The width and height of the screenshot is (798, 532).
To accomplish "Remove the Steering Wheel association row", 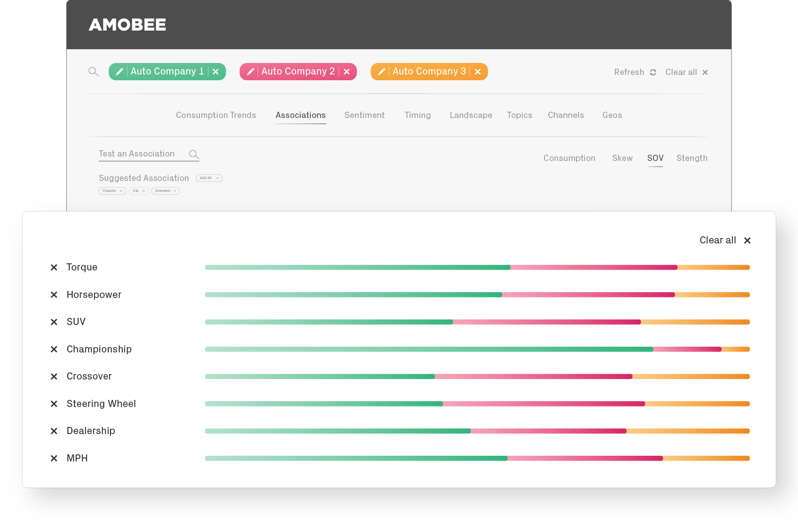I will (54, 404).
